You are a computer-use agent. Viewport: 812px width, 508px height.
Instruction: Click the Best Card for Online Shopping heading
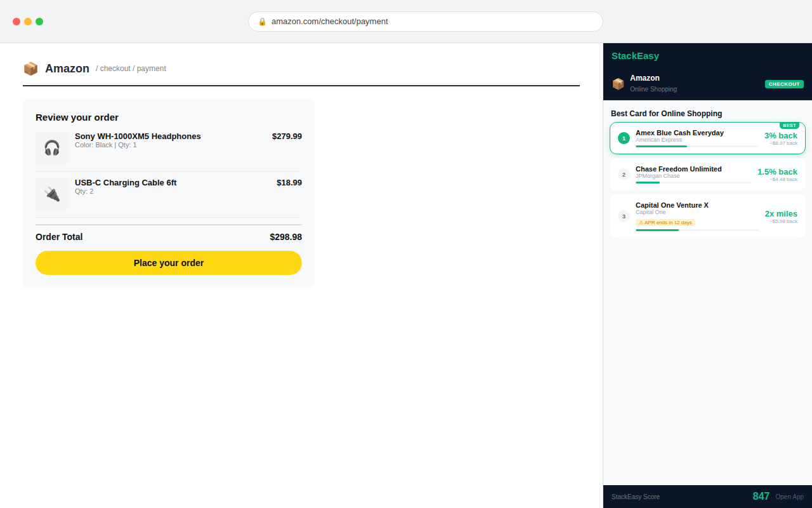point(666,114)
